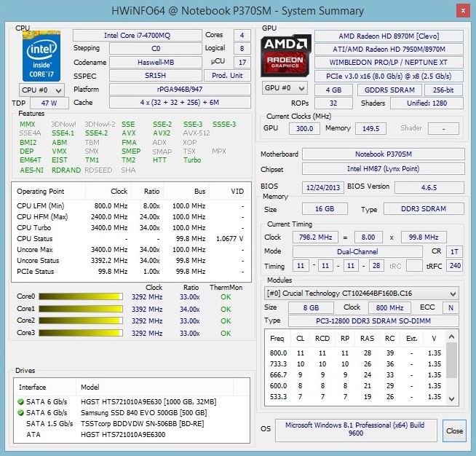Click the GDDR5 SDRAM field
This screenshot has height=456, width=476.
point(389,90)
